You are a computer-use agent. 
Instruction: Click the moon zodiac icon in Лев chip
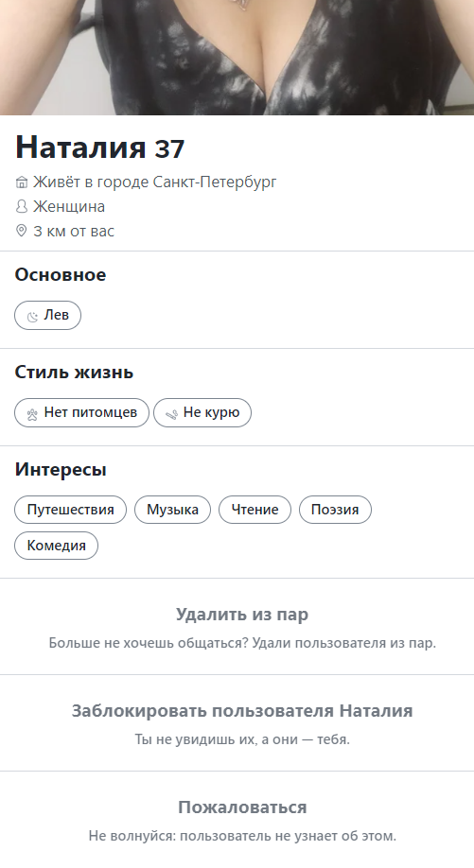[33, 316]
